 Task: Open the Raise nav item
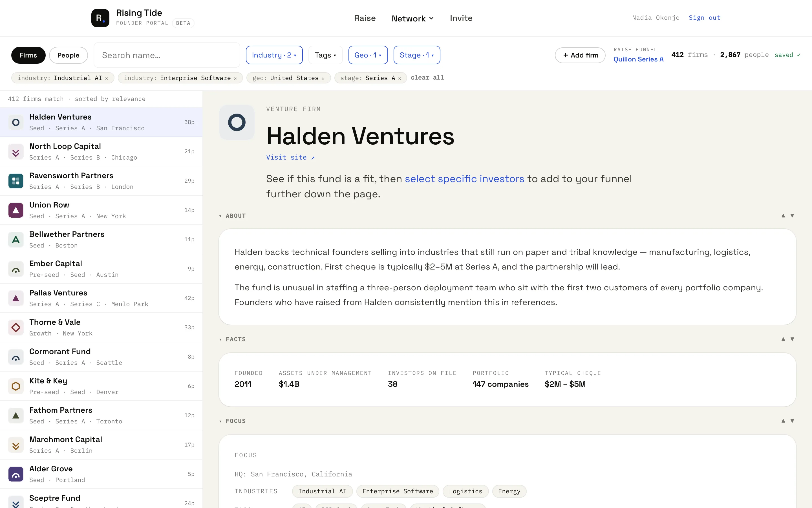365,18
